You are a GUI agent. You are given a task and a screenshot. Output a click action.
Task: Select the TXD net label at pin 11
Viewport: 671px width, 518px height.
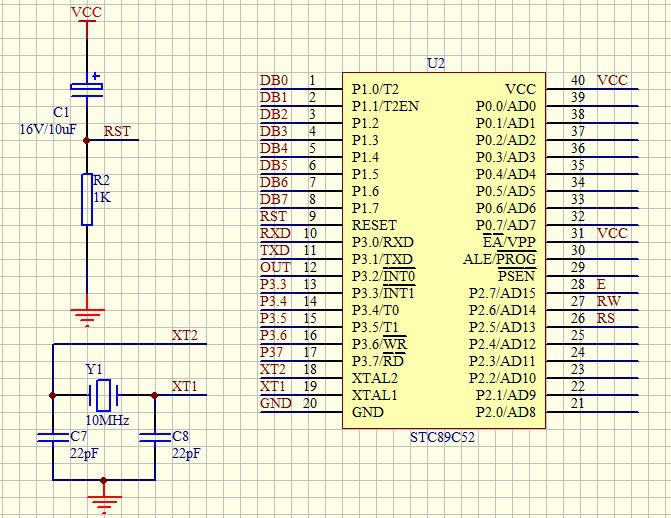tap(275, 250)
